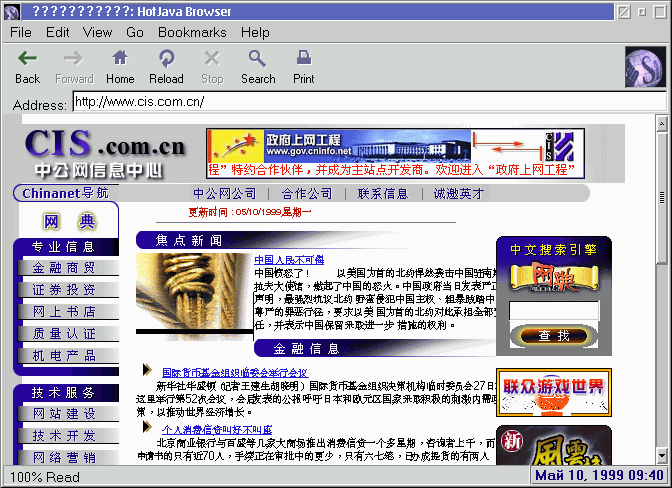672x488 pixels.
Task: Open the 联众游戏世界 banner
Action: [554, 392]
